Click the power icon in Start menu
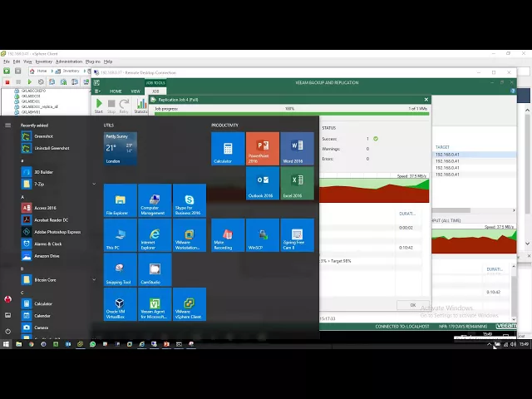The height and width of the screenshot is (399, 532). 7,331
